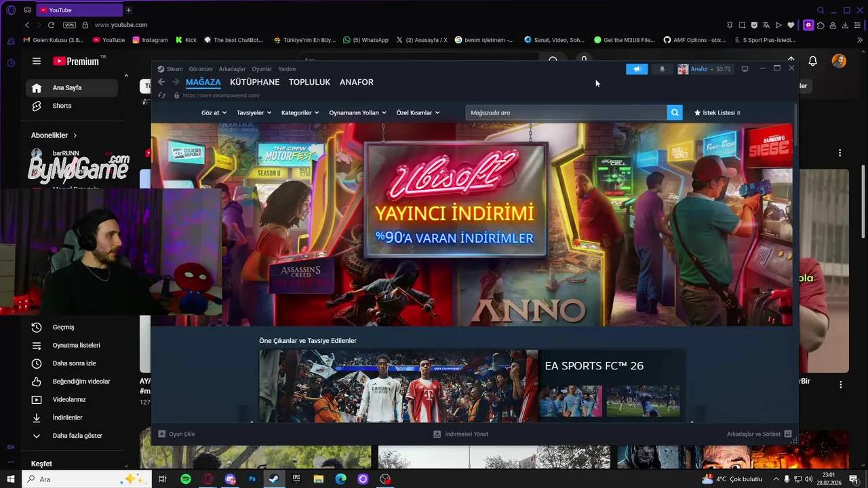
Task: Open Microsoft Edge from the taskbar
Action: tap(341, 479)
